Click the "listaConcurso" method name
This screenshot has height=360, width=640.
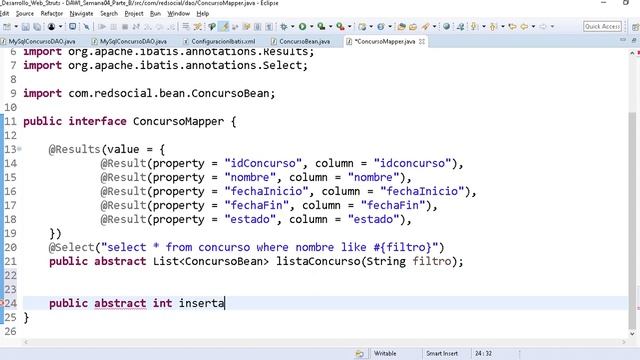tap(318, 261)
